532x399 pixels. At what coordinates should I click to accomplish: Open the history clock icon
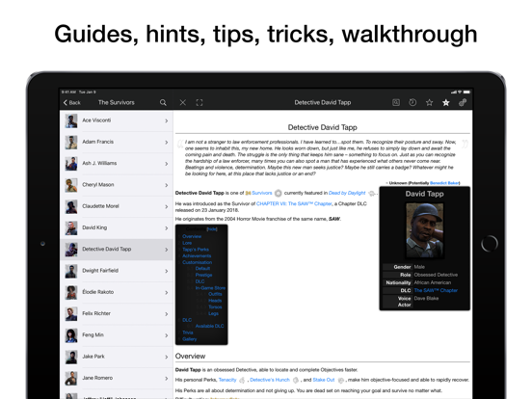[412, 102]
